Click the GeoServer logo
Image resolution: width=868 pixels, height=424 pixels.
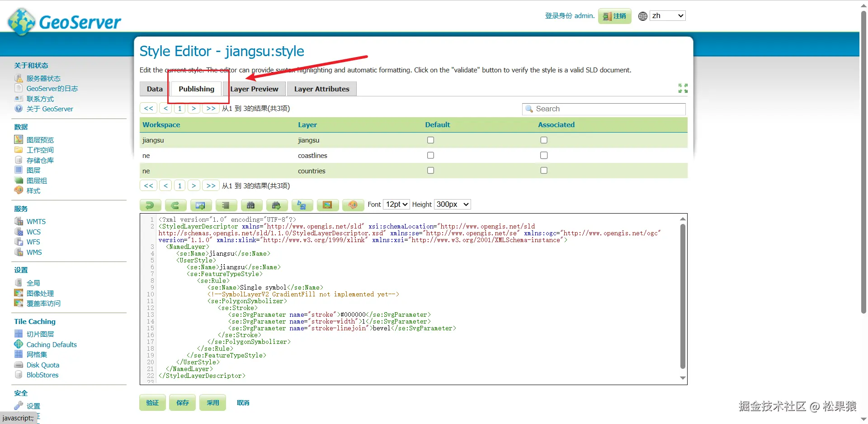click(x=65, y=21)
